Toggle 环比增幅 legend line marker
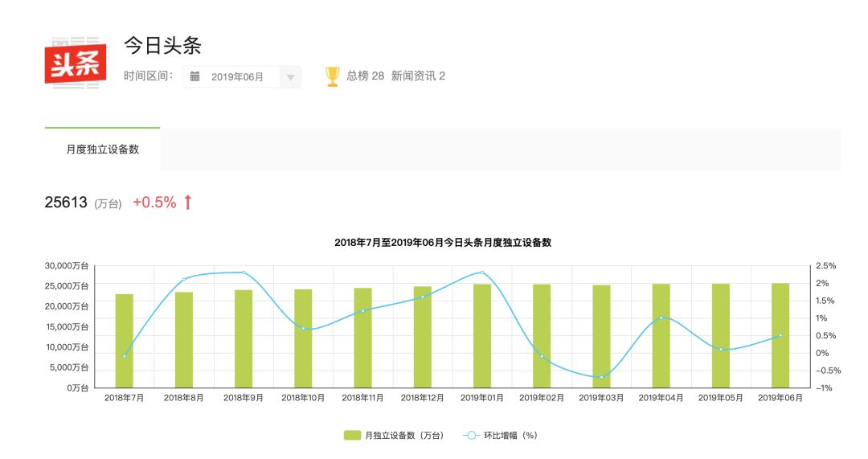Screen dimensions: 868x459 pyautogui.click(x=471, y=435)
